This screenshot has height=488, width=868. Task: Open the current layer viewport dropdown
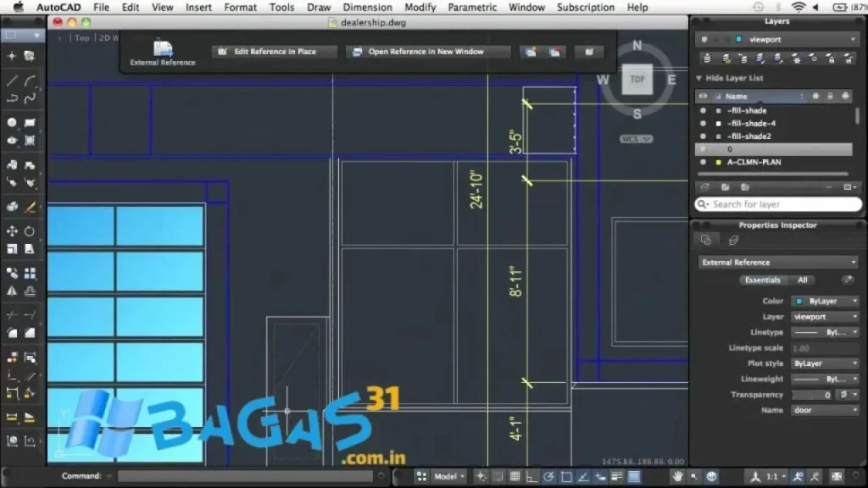pos(776,39)
